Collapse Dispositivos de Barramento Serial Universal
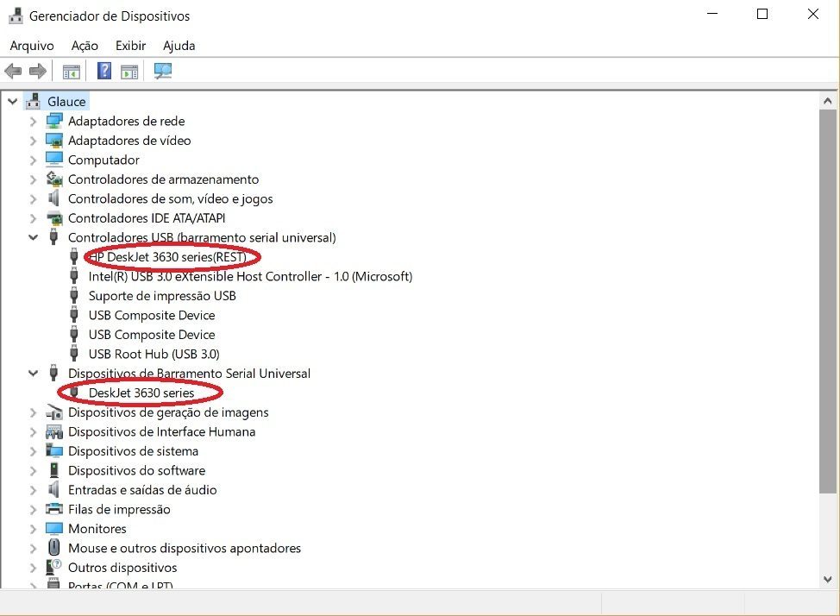The image size is (840, 616). pos(33,374)
